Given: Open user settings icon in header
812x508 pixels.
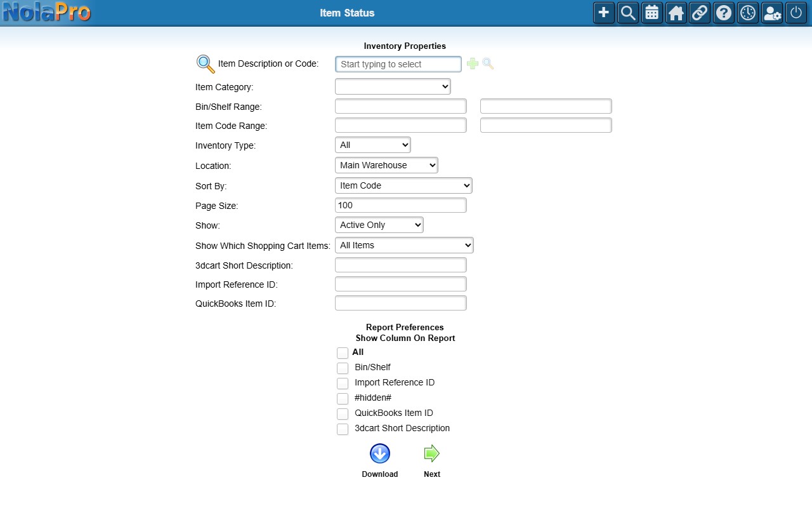Looking at the screenshot, I should [x=772, y=13].
